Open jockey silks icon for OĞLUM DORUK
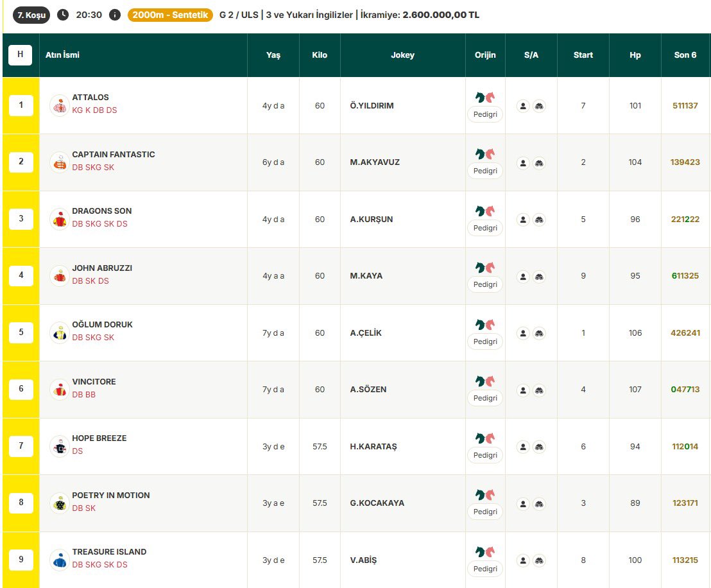 tap(60, 333)
